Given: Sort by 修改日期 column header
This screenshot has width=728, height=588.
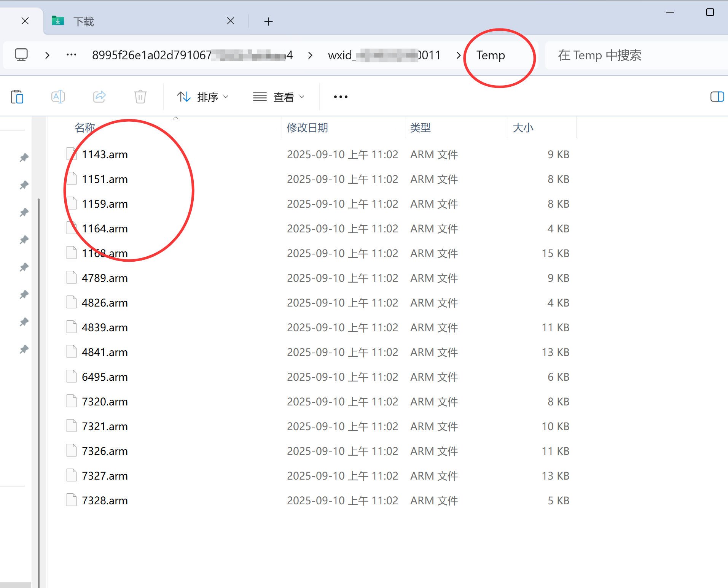Looking at the screenshot, I should [x=307, y=128].
